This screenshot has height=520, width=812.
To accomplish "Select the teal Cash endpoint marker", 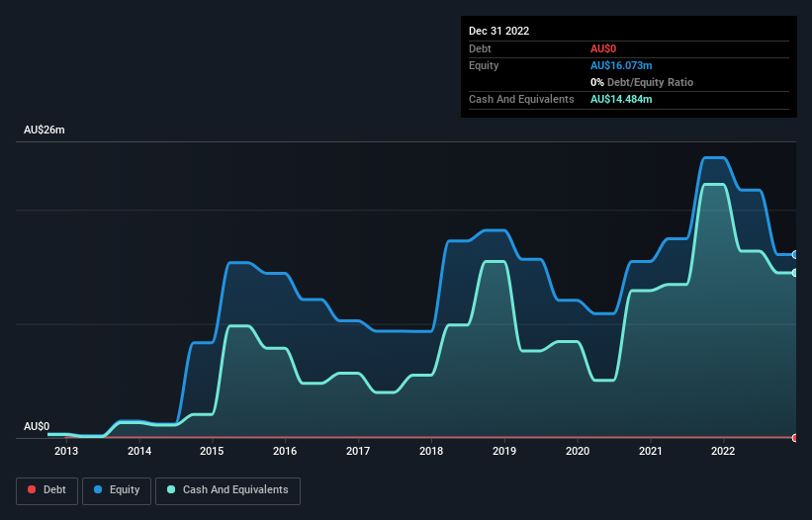I will pos(795,273).
